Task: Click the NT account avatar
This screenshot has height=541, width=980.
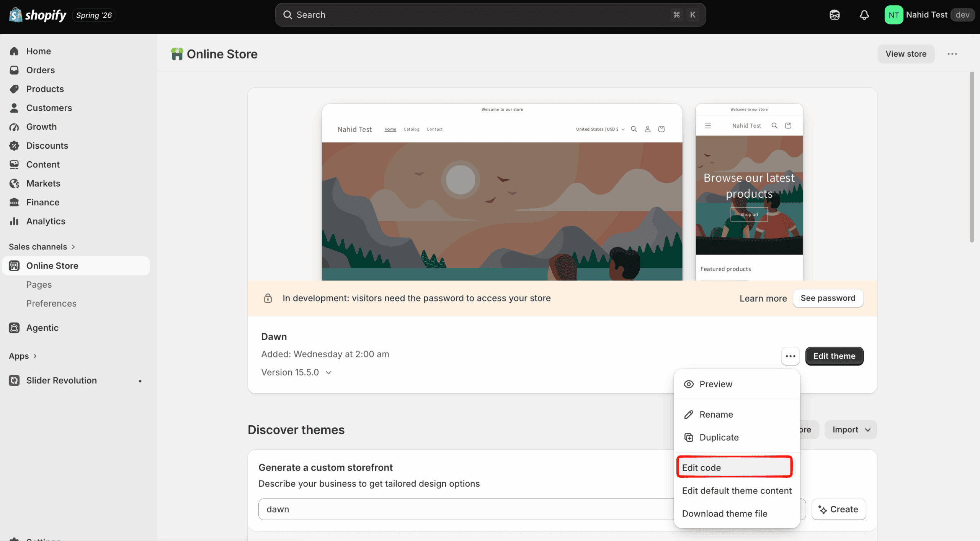Action: click(893, 15)
